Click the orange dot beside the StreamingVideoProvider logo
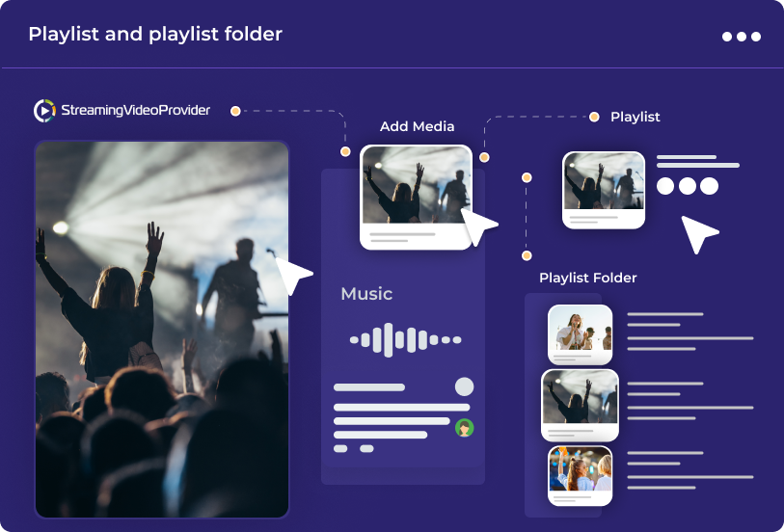Screen dimensions: 784x532 pos(235,112)
